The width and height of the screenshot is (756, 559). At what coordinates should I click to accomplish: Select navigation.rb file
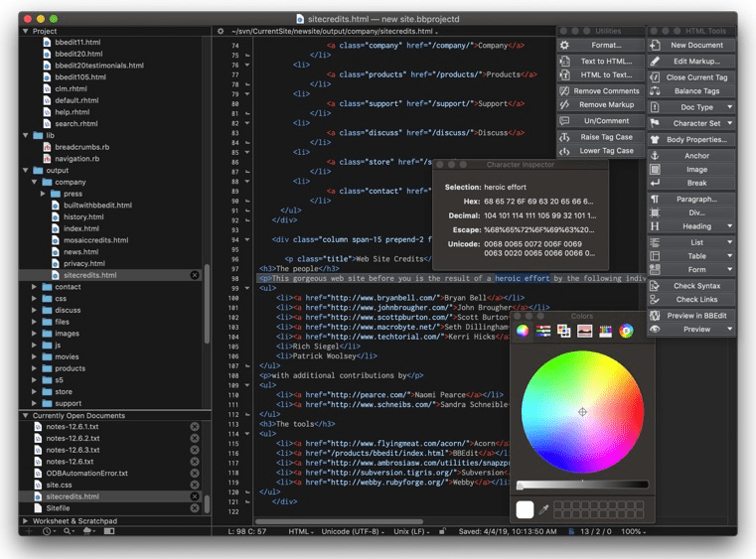click(x=76, y=159)
